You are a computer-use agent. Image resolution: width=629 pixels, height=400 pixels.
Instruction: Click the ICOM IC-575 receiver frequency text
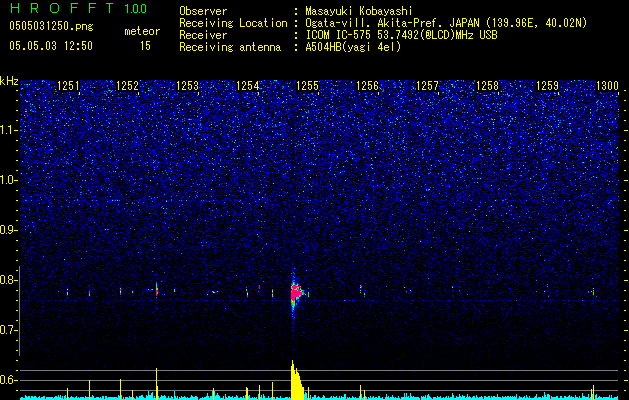[x=401, y=35]
